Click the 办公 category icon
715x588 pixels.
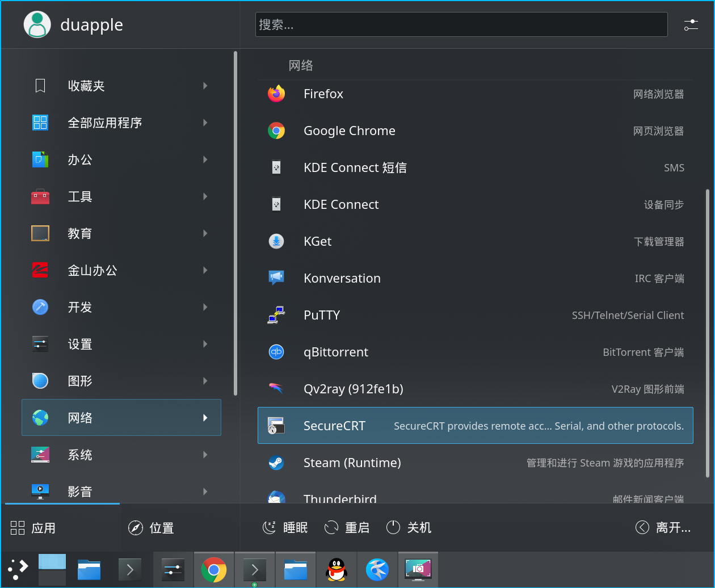[40, 159]
